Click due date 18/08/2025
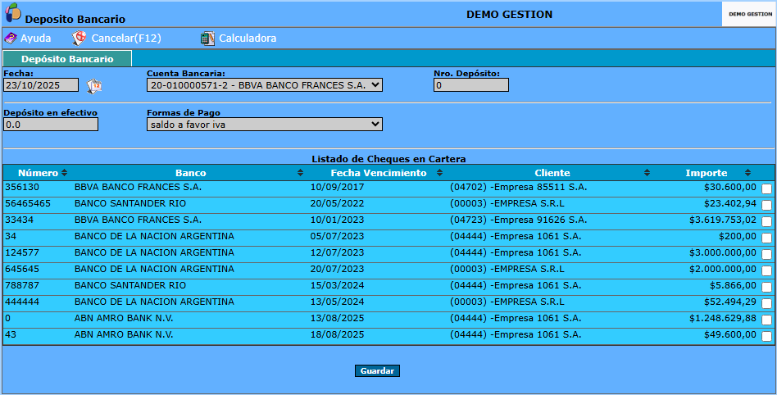This screenshot has width=777, height=395. click(337, 335)
